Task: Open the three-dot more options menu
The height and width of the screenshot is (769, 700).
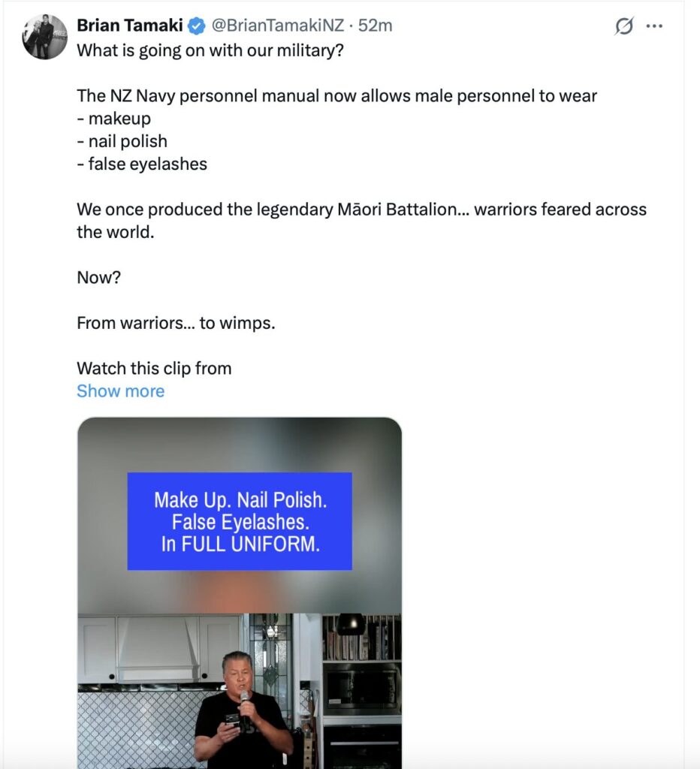Action: coord(654,26)
